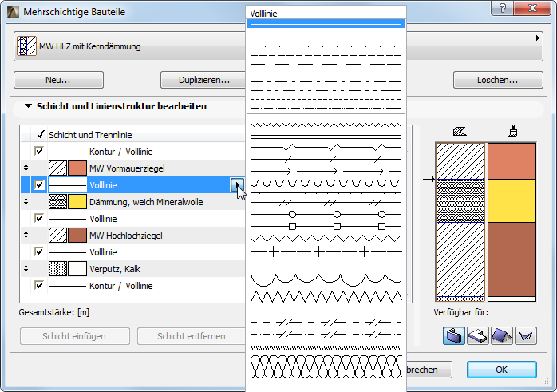Click the OK button

pos(502,370)
